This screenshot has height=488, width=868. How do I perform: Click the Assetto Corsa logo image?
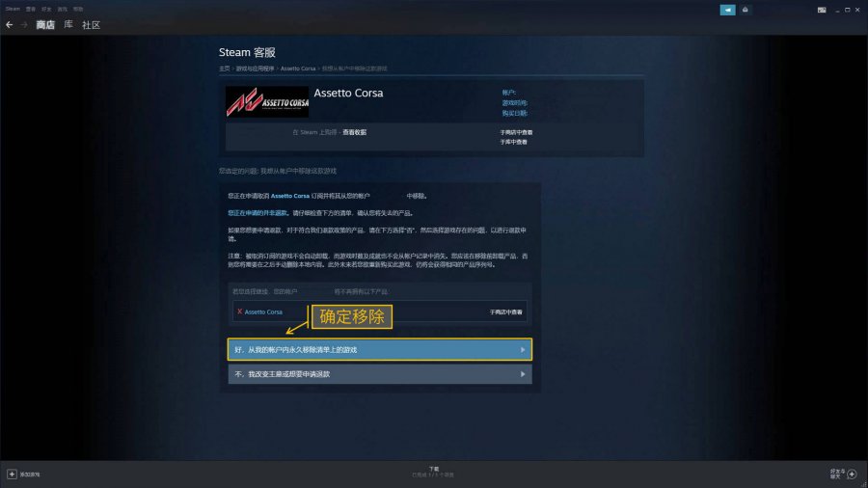(x=267, y=101)
